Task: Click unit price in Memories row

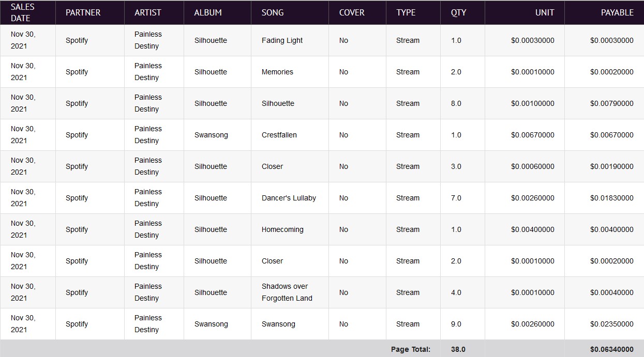Action: coord(533,72)
